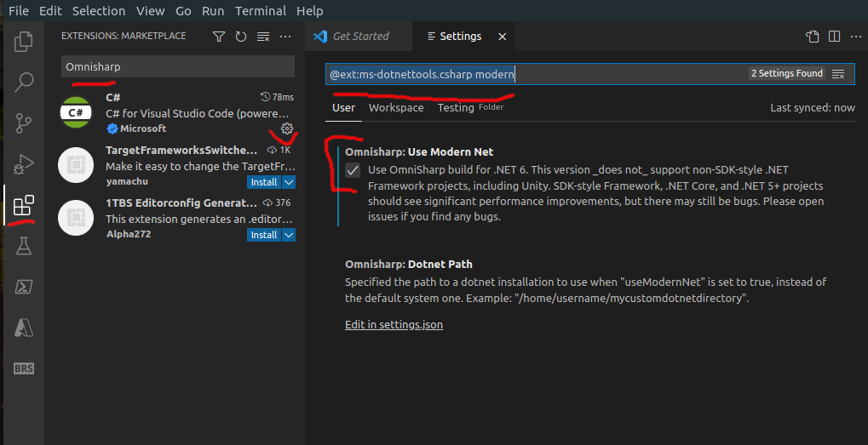Viewport: 868px width, 445px height.
Task: Open the Terminal menu
Action: (260, 11)
